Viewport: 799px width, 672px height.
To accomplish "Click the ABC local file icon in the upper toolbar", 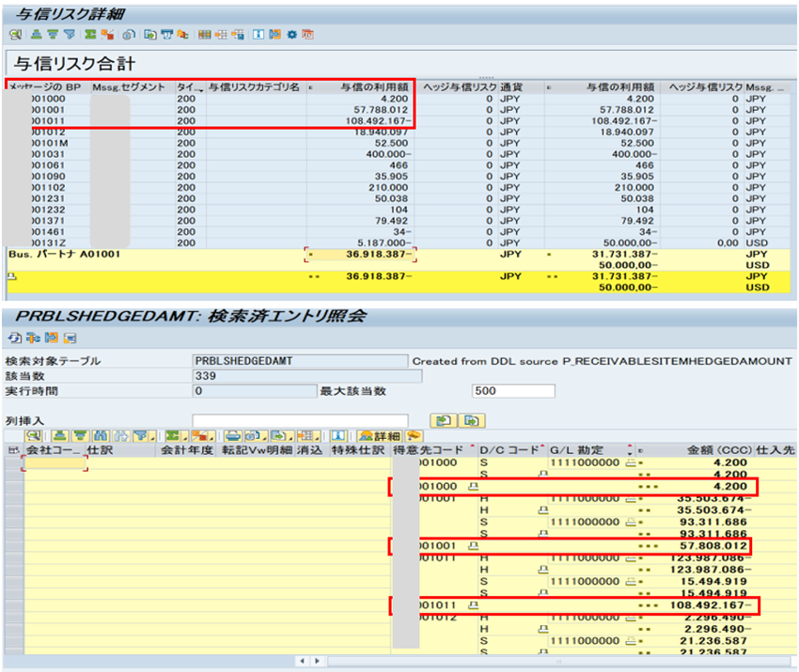I will point(182,35).
